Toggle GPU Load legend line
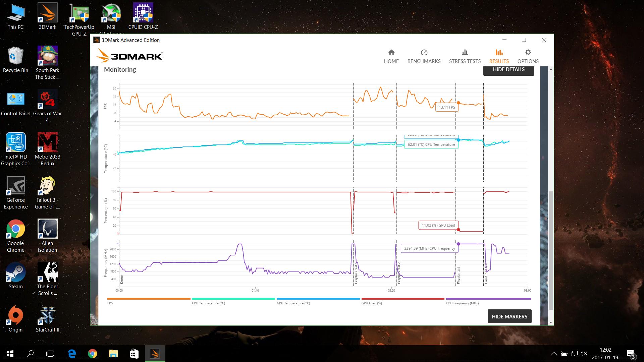Image resolution: width=644 pixels, height=362 pixels. [x=402, y=299]
